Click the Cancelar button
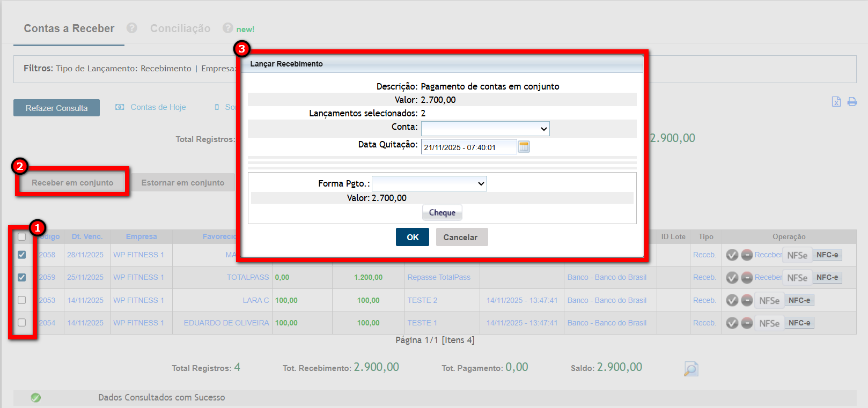868x408 pixels. [x=460, y=237]
